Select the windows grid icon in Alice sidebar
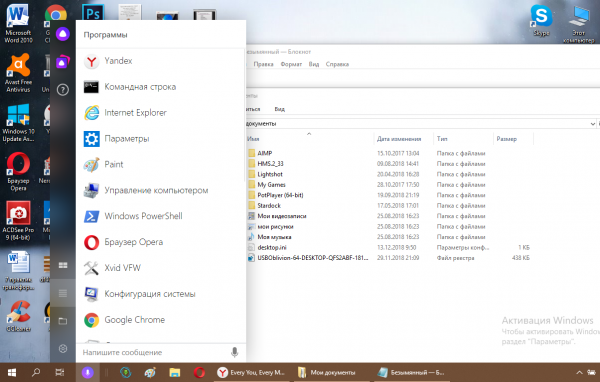Screen dimensions: 600x382 [x=63, y=265]
